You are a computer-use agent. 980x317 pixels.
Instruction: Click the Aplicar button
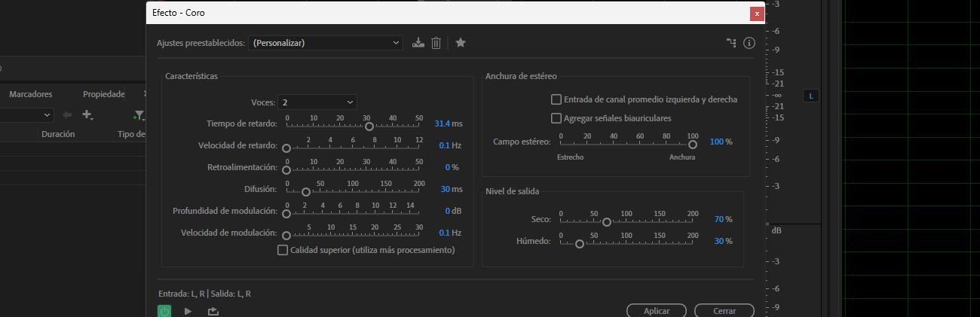657,311
